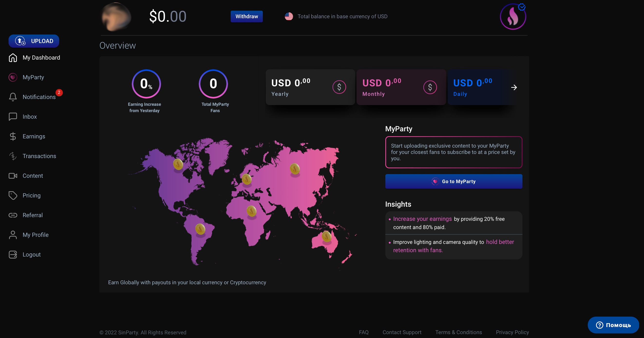
Task: Click the Go to MyParty button
Action: point(454,181)
